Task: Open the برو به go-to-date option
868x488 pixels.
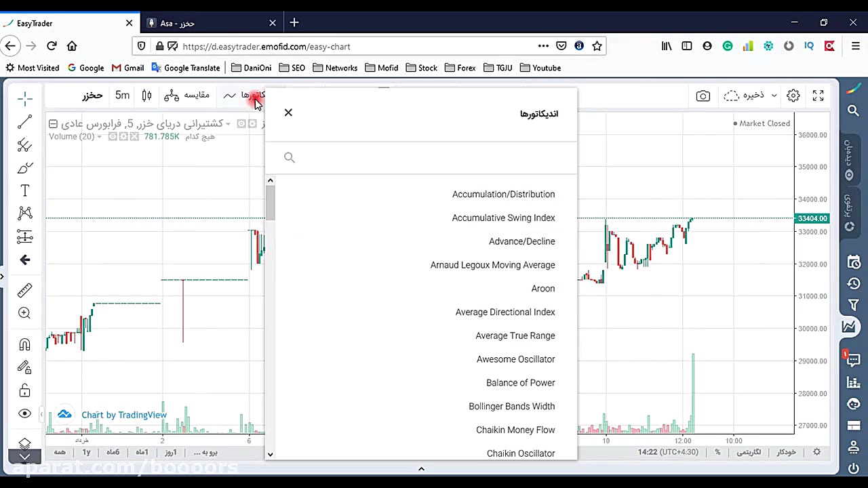Action: pyautogui.click(x=205, y=452)
